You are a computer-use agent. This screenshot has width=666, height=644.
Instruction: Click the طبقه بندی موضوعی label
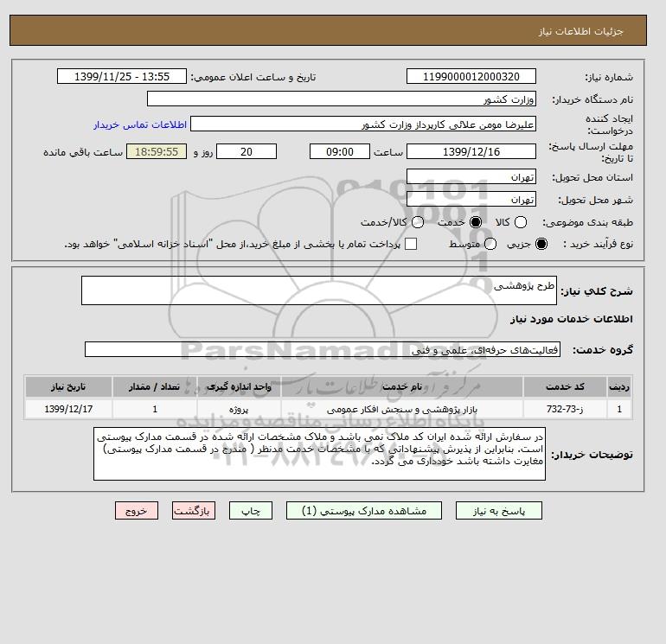point(588,222)
